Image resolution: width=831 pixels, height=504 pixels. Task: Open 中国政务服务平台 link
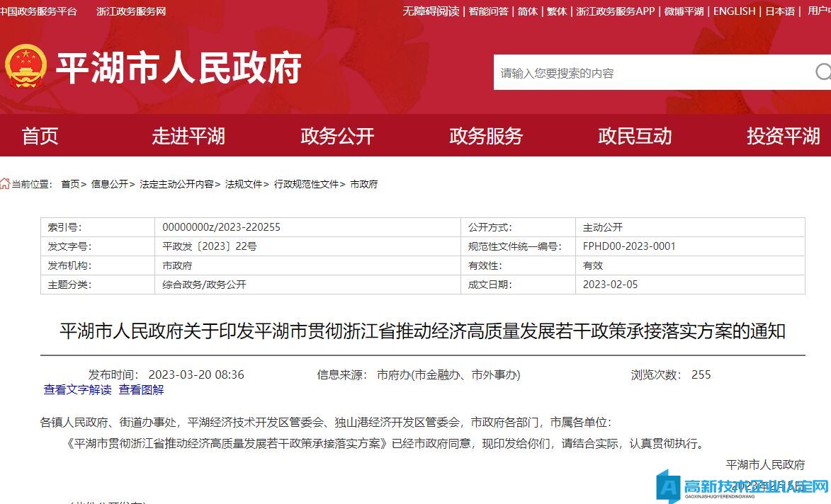[38, 11]
